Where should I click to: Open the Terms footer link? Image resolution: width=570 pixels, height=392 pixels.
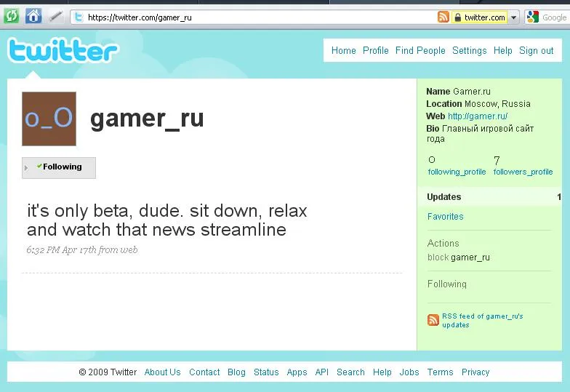[440, 372]
